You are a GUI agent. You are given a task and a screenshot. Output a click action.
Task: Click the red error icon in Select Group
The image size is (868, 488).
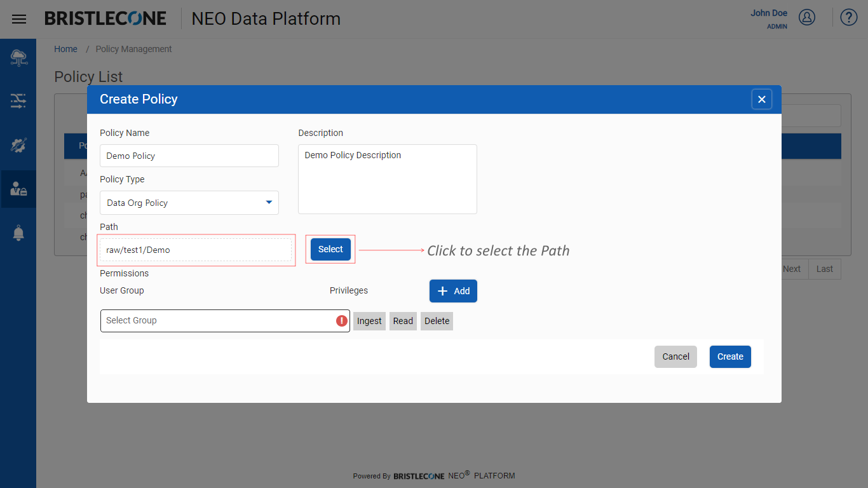pos(342,321)
